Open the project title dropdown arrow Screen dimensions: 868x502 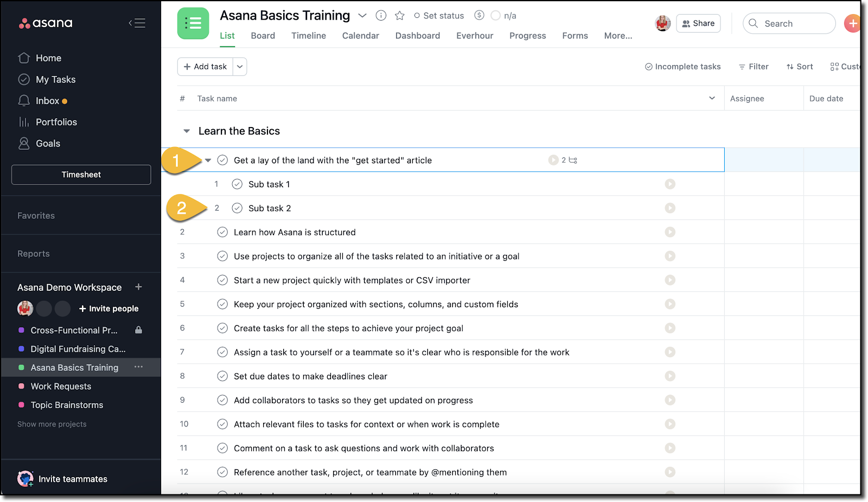(x=362, y=16)
